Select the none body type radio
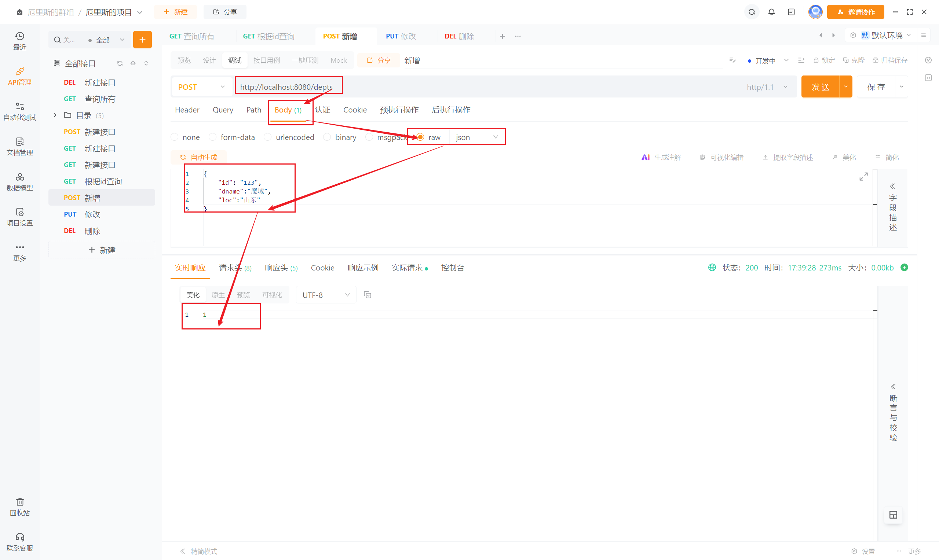Screen dimensions: 939x560 175,137
